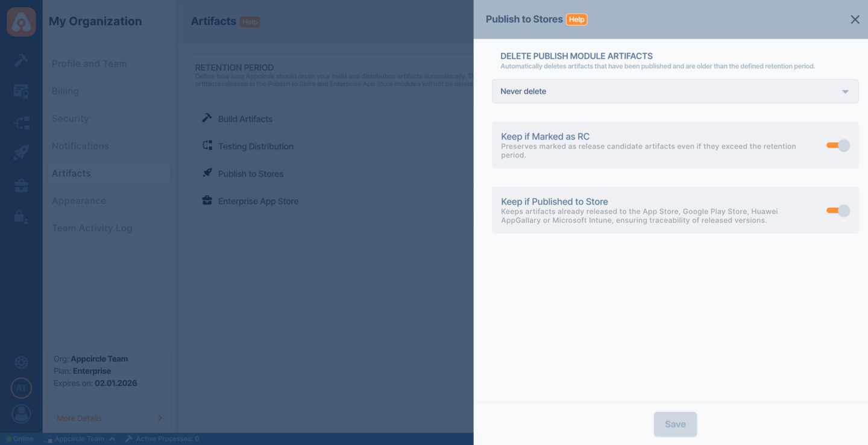Toggle the AT team avatar selector
This screenshot has width=868, height=445.
tap(21, 388)
